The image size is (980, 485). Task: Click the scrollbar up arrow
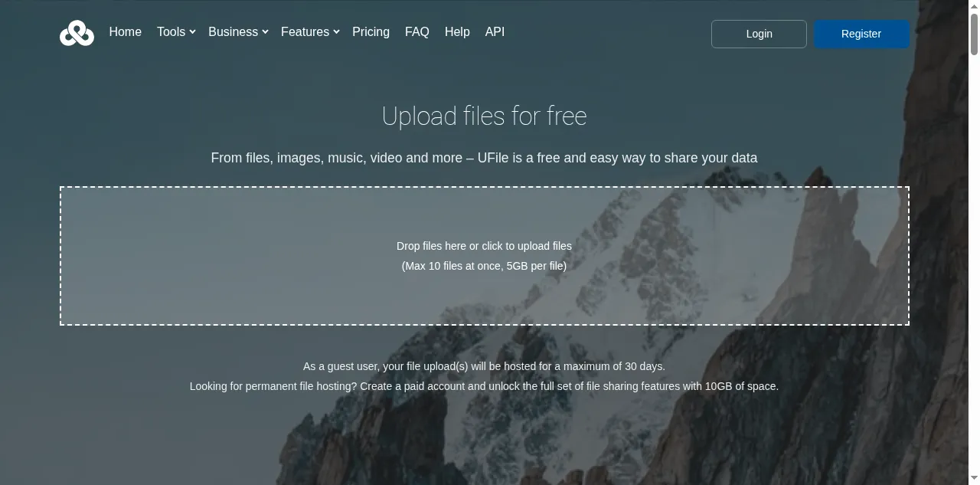[x=974, y=6]
